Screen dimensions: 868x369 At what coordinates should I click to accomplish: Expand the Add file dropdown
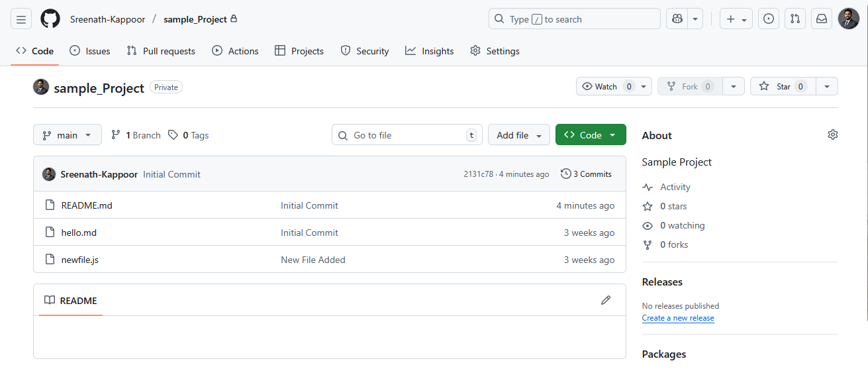[518, 134]
